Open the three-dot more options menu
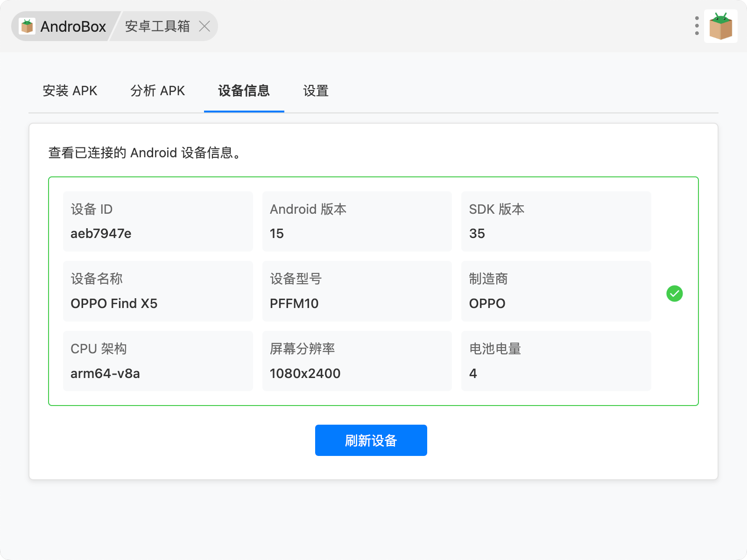The height and width of the screenshot is (560, 747). [697, 26]
